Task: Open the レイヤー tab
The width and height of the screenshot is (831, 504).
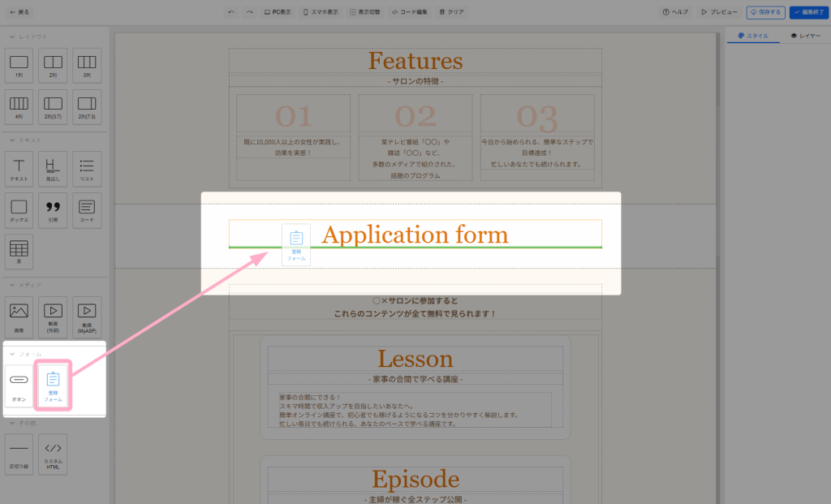Action: pos(805,36)
